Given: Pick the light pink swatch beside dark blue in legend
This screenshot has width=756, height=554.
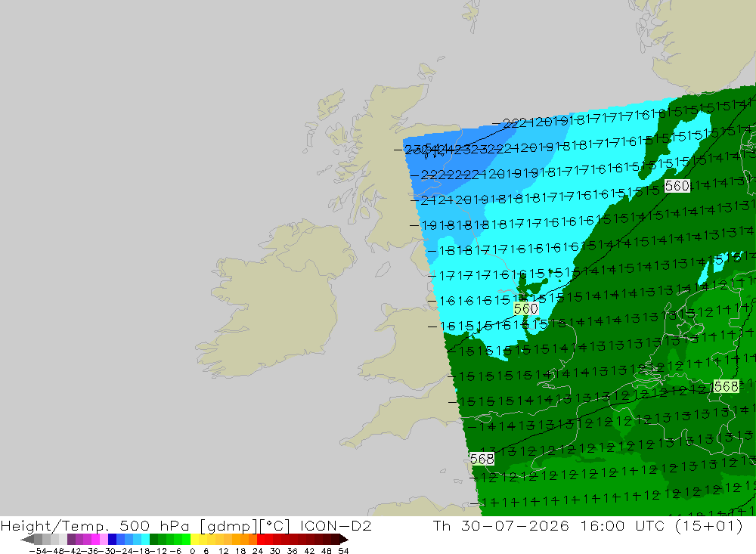Looking at the screenshot, I should pyautogui.click(x=104, y=540).
